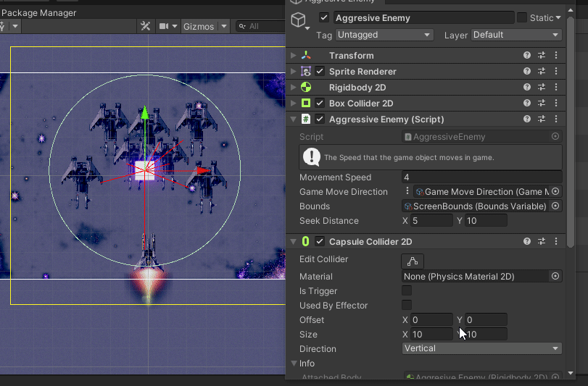This screenshot has height=386, width=588.
Task: Open Transform more options menu
Action: pos(556,56)
